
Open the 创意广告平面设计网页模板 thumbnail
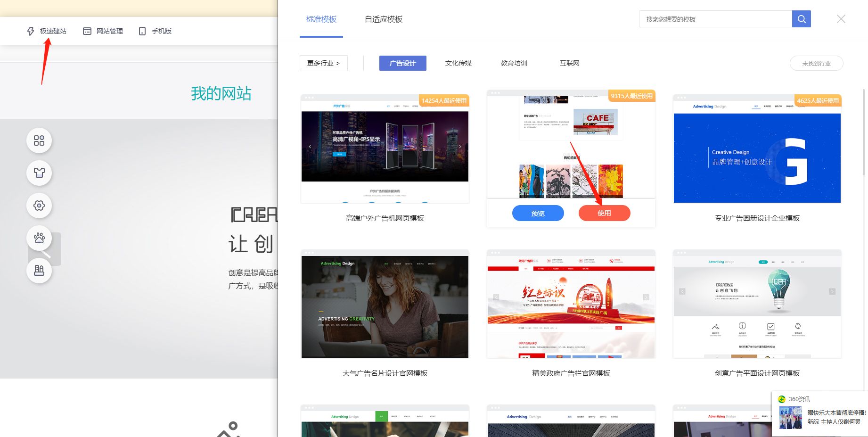(757, 304)
